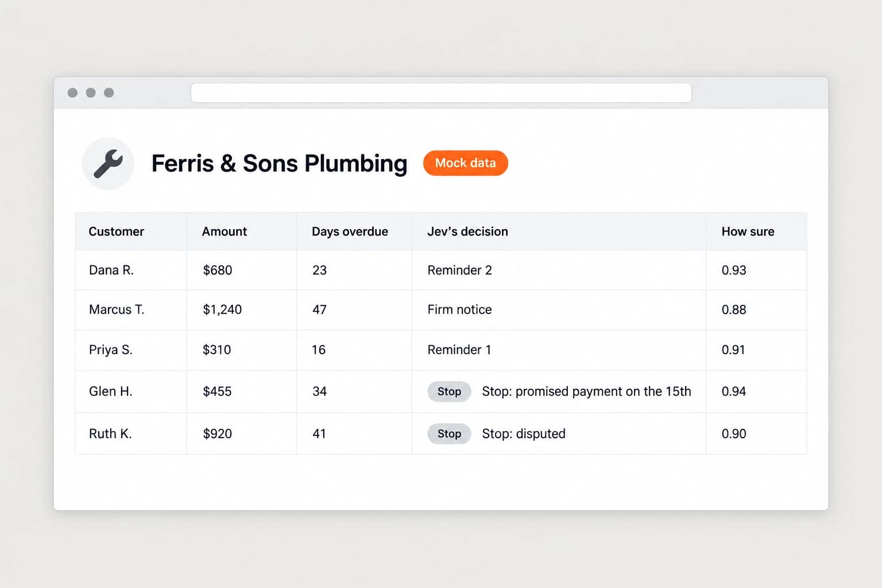882x588 pixels.
Task: Click 'Stop: promised payment on the 15th' text
Action: click(586, 392)
